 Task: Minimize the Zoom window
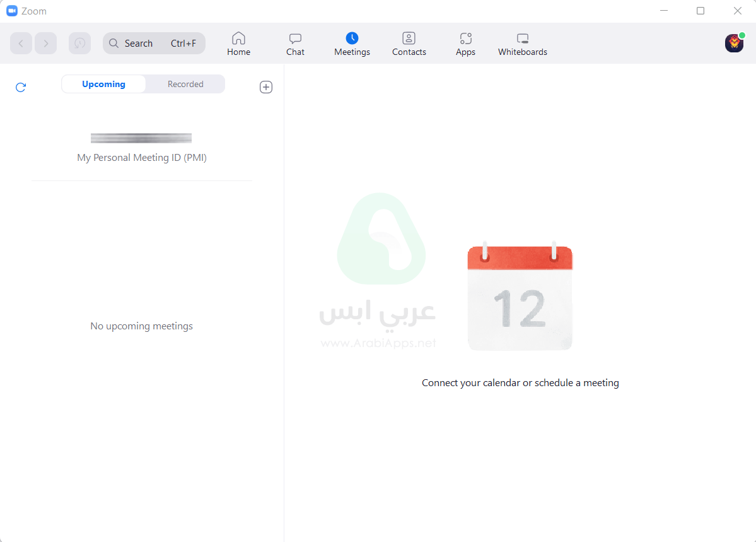[663, 11]
